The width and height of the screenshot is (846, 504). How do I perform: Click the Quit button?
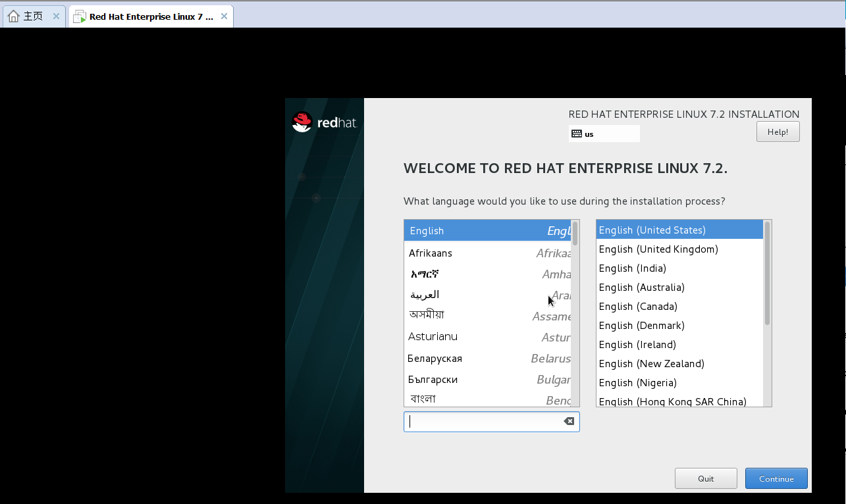tap(706, 478)
